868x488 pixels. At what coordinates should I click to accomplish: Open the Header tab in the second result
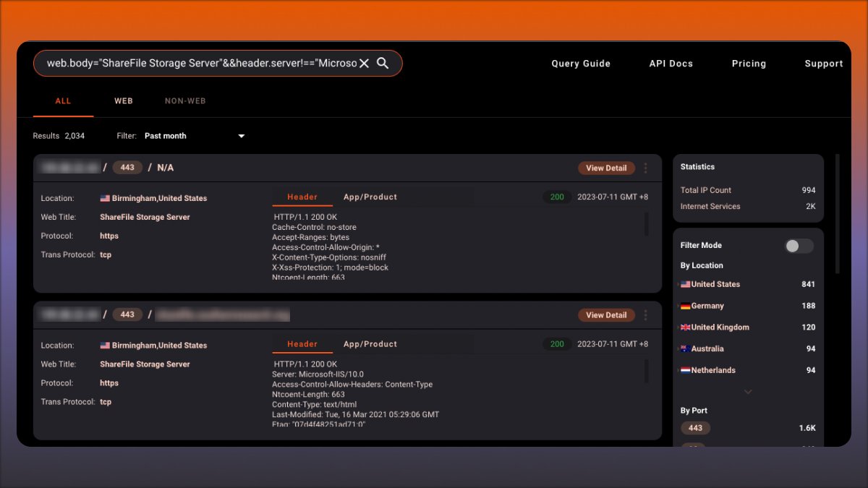(x=302, y=344)
